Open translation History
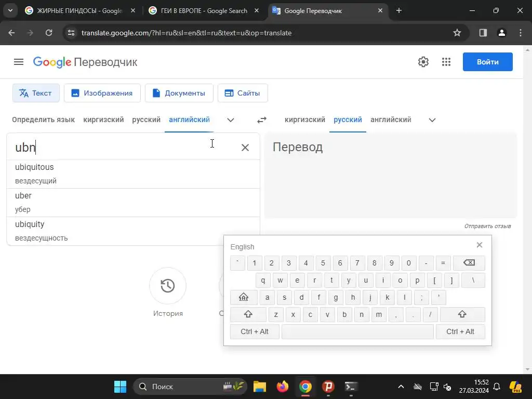This screenshot has height=399, width=532. tap(168, 286)
